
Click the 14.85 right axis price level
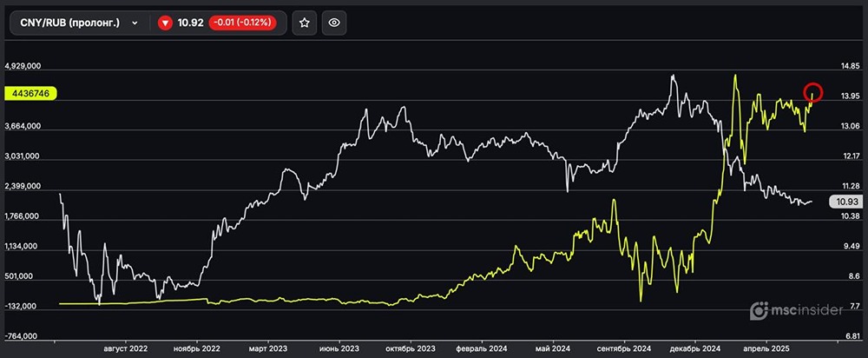tap(841, 66)
